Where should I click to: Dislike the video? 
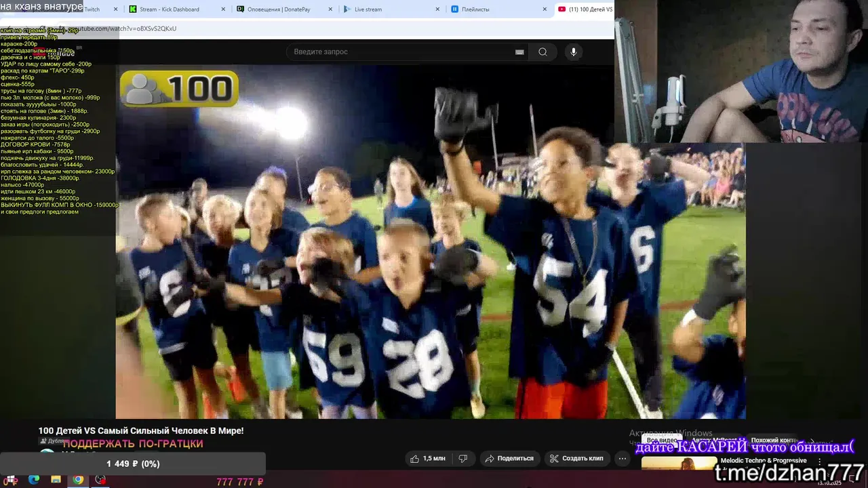pos(462,458)
